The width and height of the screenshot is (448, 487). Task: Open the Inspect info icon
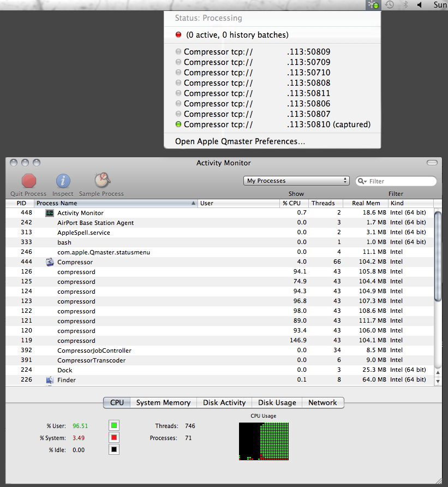(x=63, y=181)
